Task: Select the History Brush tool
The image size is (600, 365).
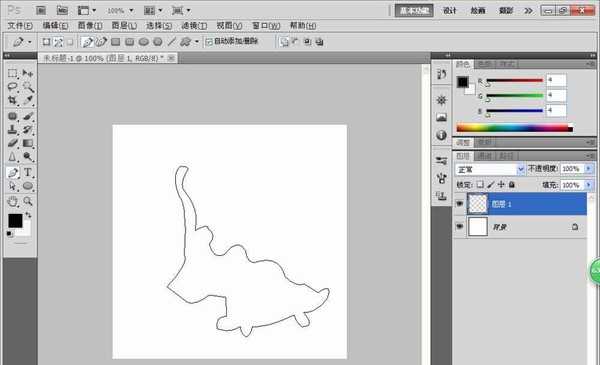Action: [28, 129]
